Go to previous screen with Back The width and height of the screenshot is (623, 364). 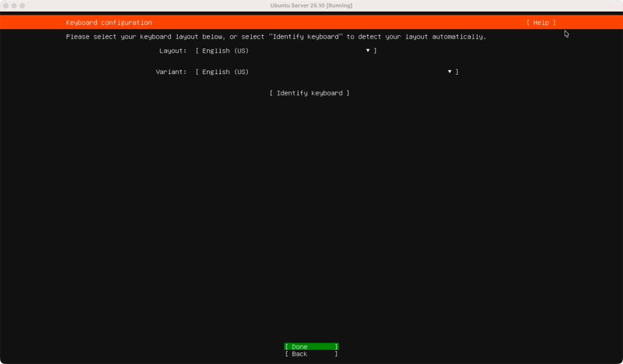(311, 354)
